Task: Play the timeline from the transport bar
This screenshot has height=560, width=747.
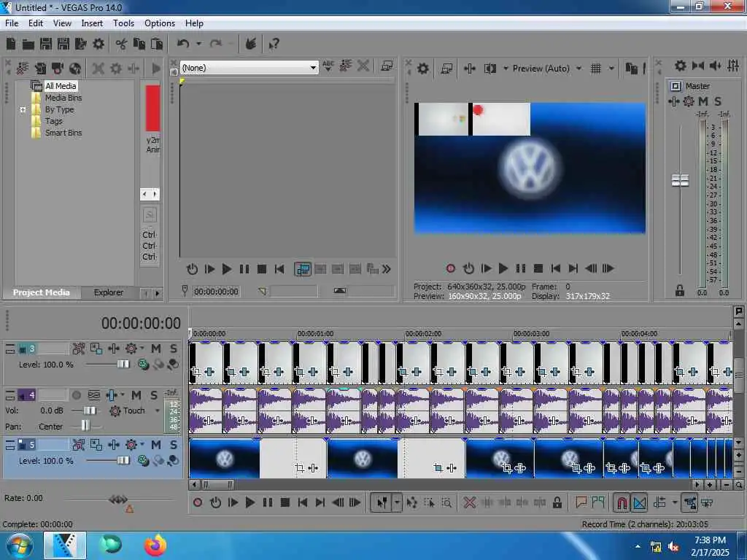Action: pos(249,502)
